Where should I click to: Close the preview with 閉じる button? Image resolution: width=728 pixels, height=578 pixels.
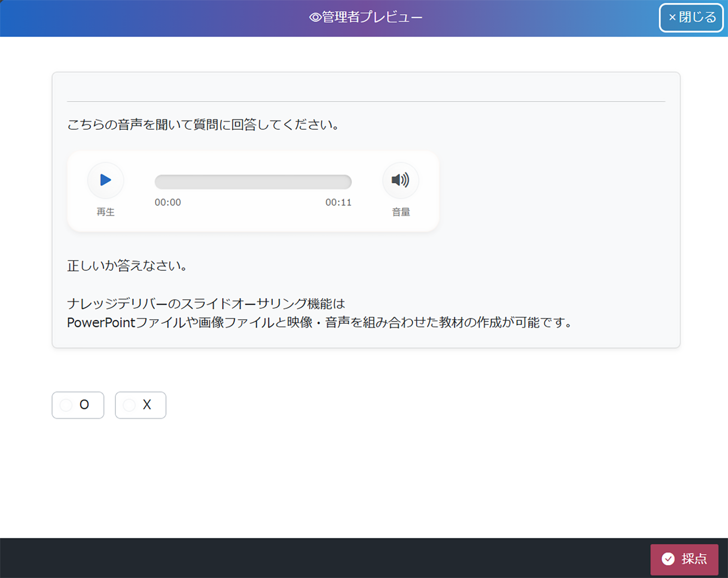(691, 17)
